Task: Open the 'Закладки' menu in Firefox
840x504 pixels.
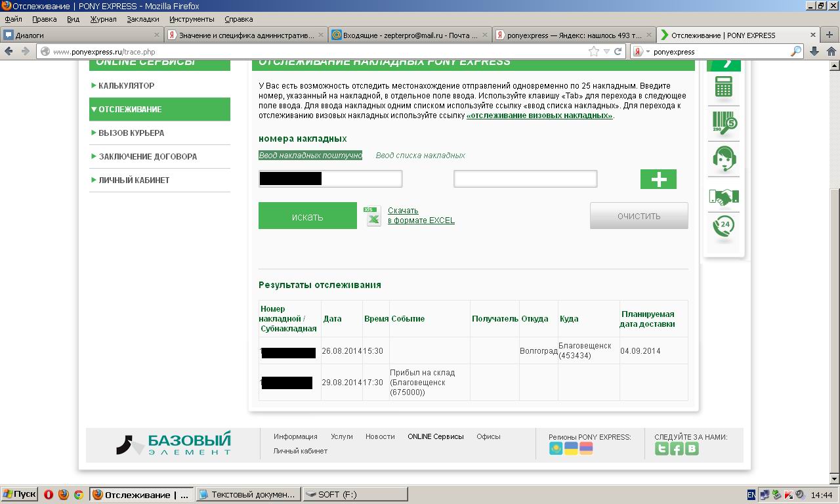Action: 143,19
